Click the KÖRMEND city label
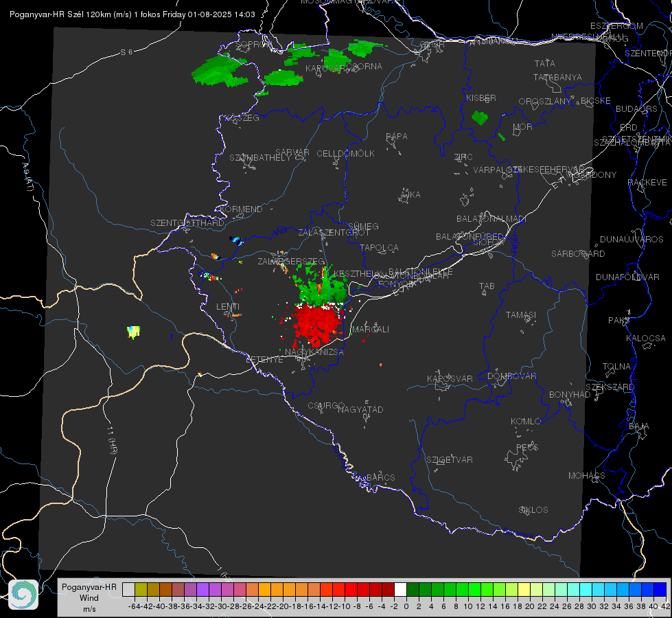 point(241,209)
